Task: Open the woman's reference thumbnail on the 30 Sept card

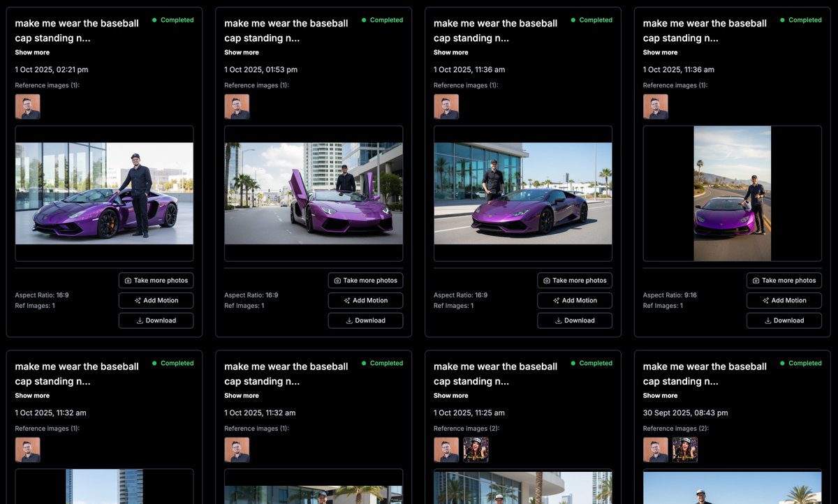Action: point(685,450)
